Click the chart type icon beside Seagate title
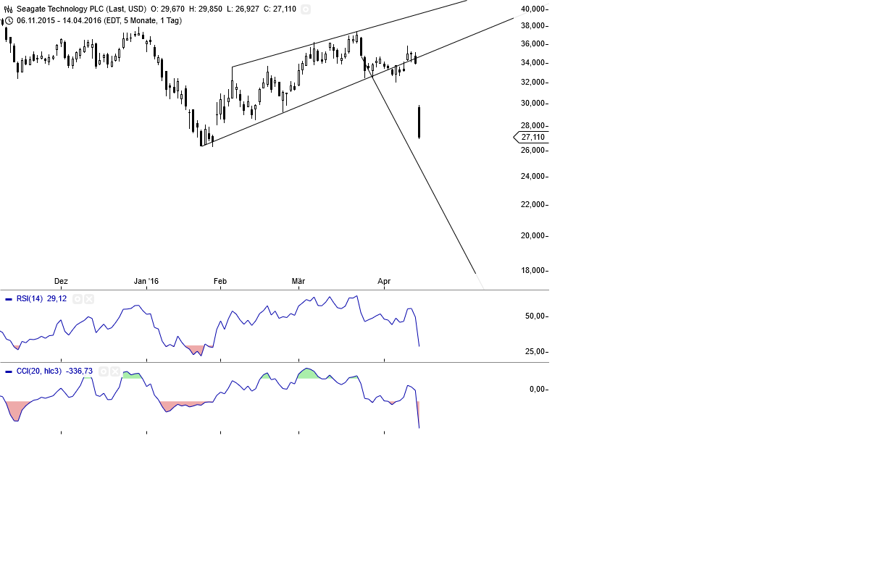The height and width of the screenshot is (588, 894). point(9,9)
